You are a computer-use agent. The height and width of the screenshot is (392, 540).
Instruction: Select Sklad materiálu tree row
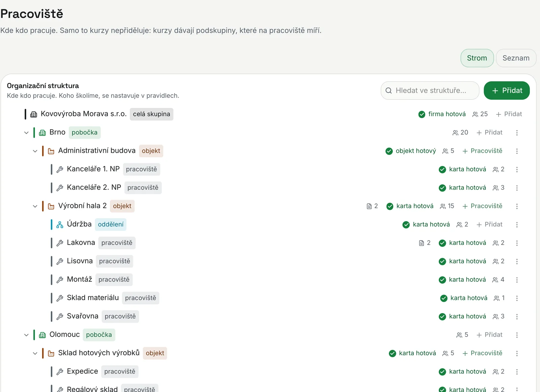(x=268, y=298)
